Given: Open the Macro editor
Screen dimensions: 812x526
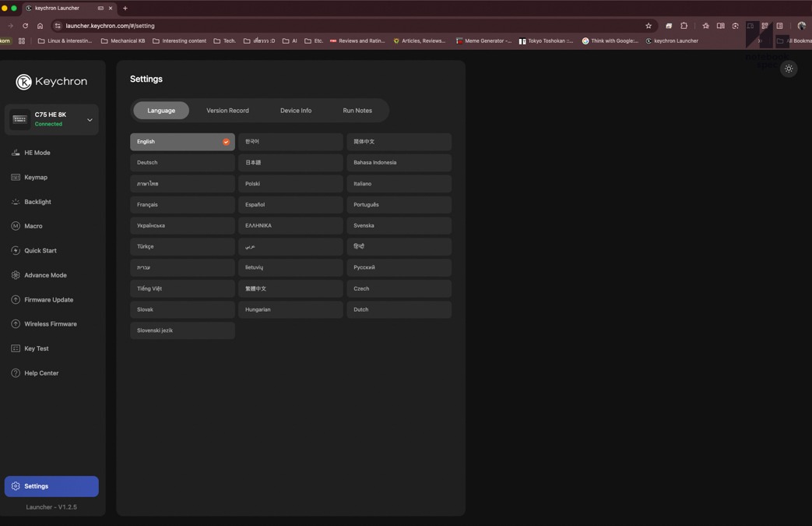Looking at the screenshot, I should pos(33,226).
